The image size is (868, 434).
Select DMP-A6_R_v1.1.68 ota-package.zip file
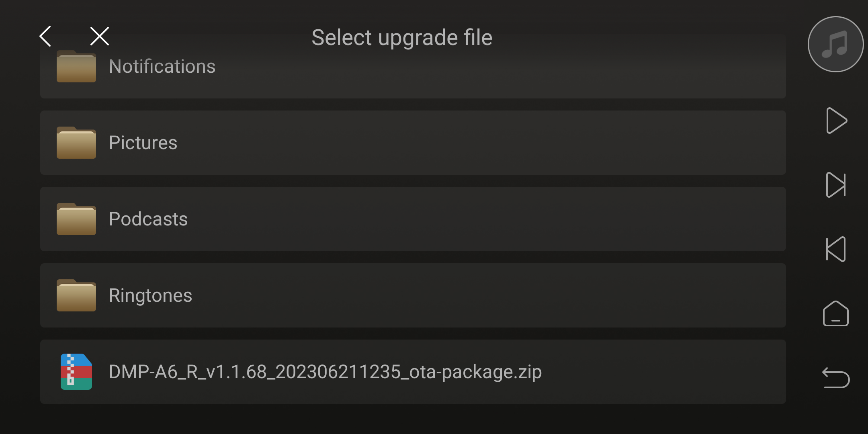click(413, 372)
